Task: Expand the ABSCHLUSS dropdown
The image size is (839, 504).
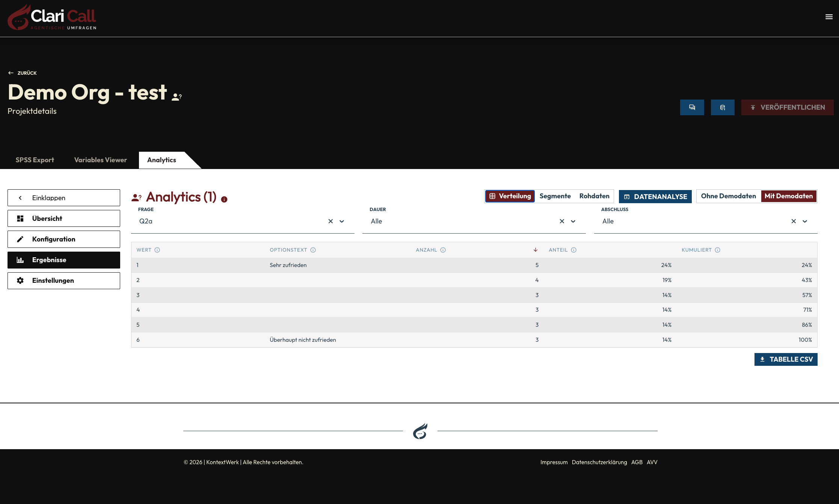Action: 804,221
